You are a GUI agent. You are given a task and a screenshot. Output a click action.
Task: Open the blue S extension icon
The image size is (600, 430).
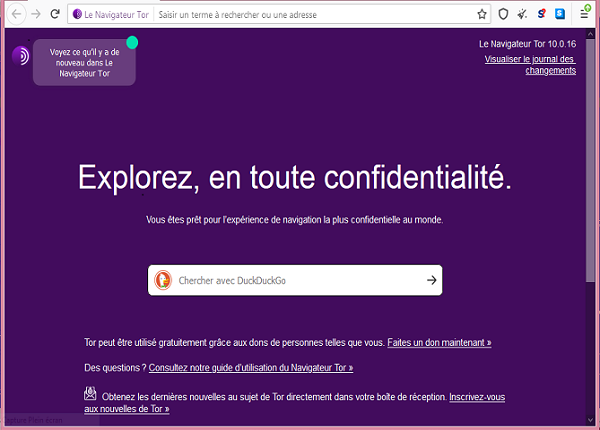click(560, 14)
